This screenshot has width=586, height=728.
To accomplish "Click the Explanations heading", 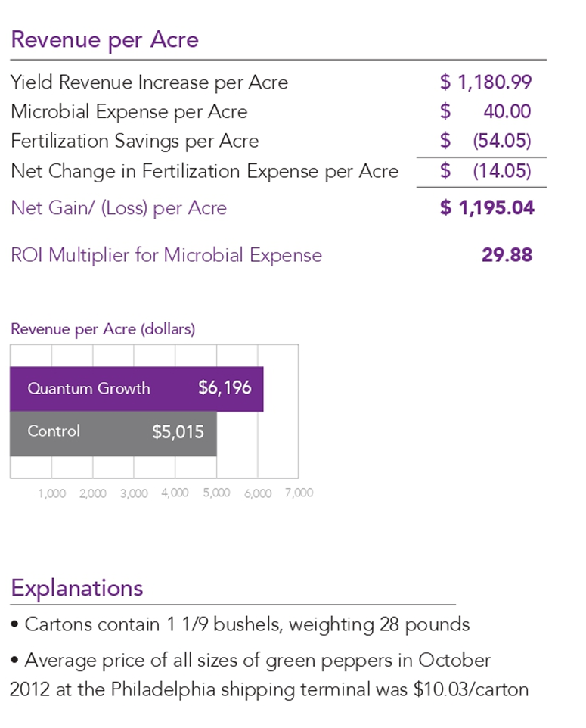I will 76,588.
